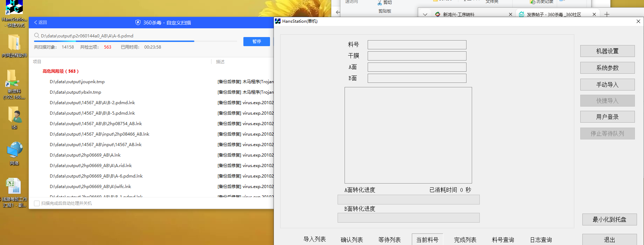Click the back arrow in the explorer window
The width and height of the screenshot is (644, 245).
338,12
